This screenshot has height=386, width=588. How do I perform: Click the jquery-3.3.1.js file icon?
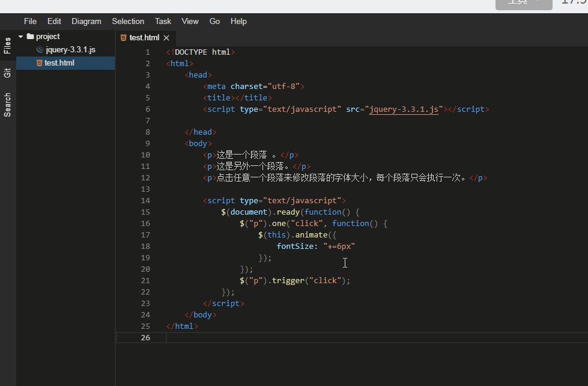pos(40,49)
